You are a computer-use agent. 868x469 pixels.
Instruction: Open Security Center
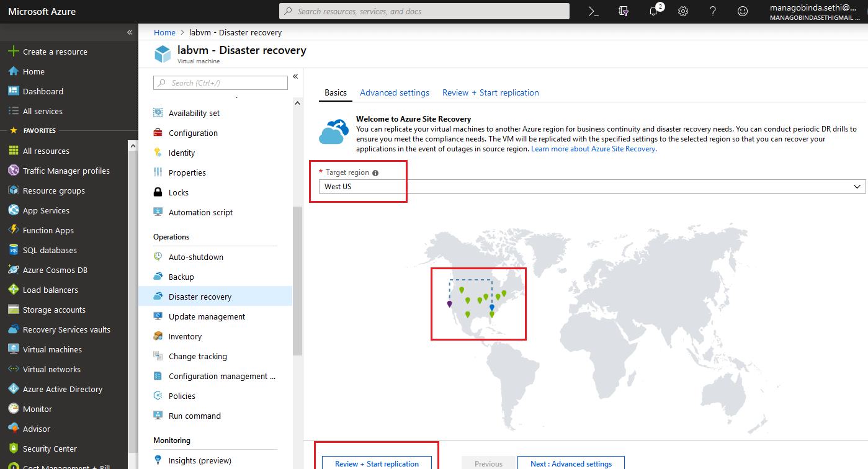(50, 449)
